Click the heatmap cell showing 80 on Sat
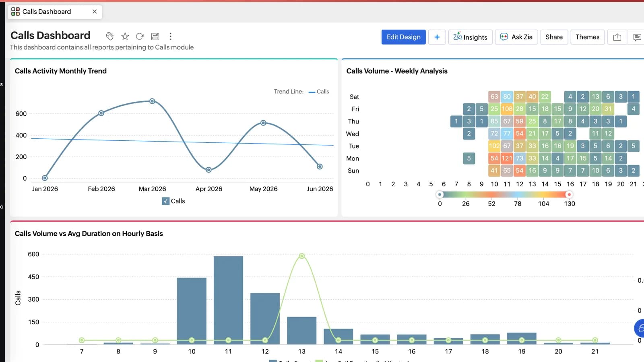This screenshot has height=362, width=644. 507,97
